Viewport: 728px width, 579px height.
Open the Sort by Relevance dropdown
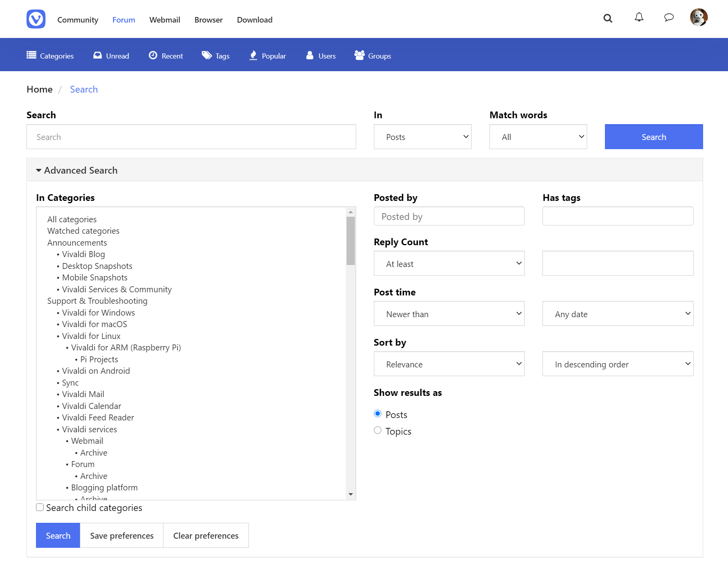tap(449, 364)
